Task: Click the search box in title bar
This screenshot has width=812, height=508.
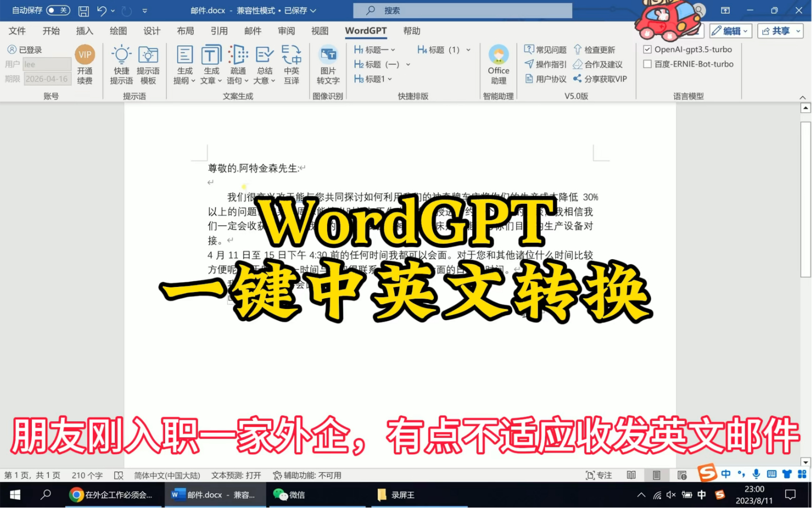Action: tap(462, 10)
